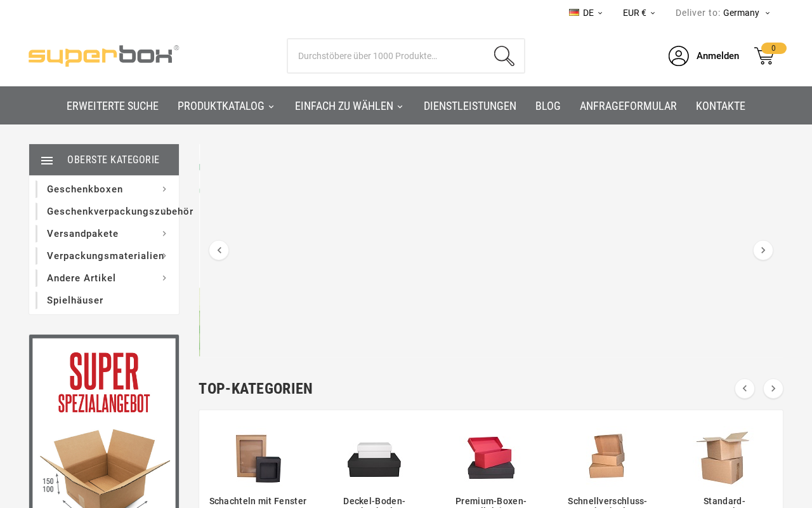Expand the Einfach zu wählen menu
812x508 pixels.
point(349,106)
